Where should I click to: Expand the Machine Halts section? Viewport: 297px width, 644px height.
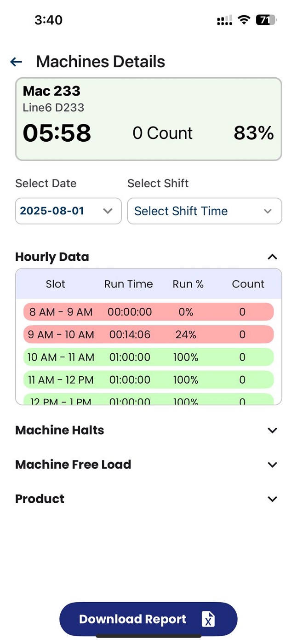pos(272,431)
